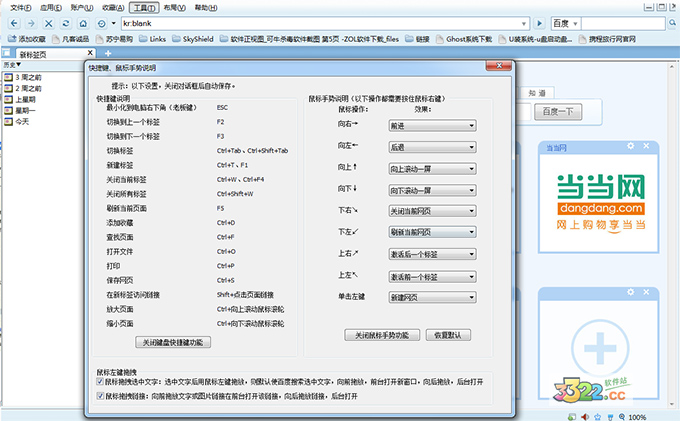Click the forward navigation arrow
680x421 pixels.
[30, 21]
